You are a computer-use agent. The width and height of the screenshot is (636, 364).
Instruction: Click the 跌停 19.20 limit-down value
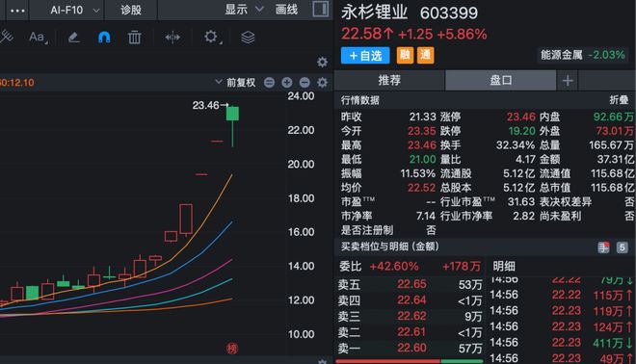coord(522,131)
